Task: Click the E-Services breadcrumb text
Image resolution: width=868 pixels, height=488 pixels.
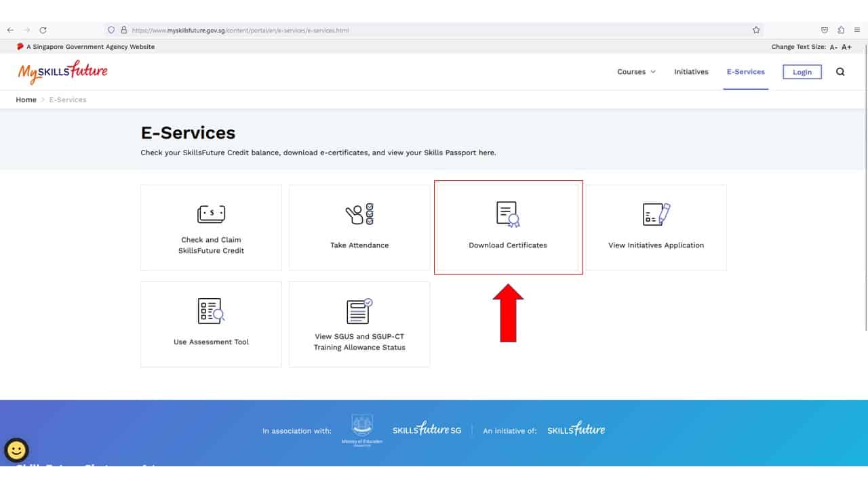Action: point(68,100)
